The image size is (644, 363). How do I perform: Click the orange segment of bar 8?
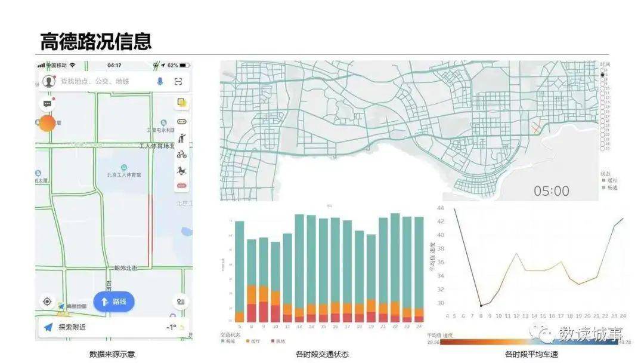coord(252,294)
